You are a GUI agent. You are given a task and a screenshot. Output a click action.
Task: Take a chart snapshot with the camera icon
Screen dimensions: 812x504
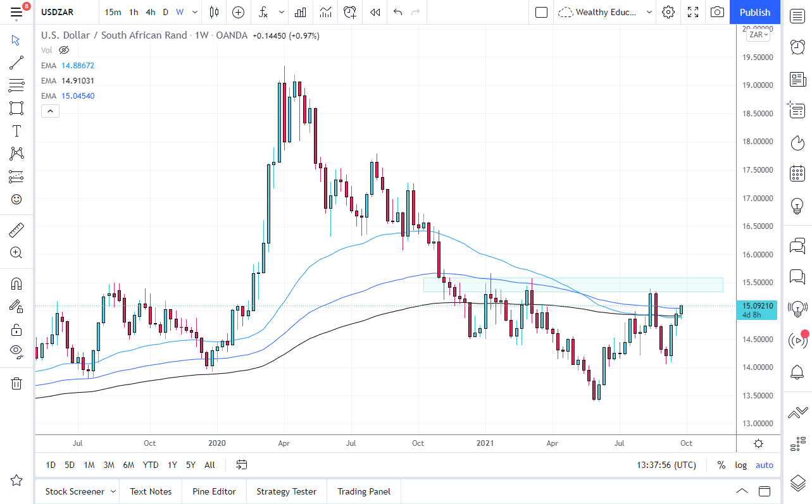[717, 12]
